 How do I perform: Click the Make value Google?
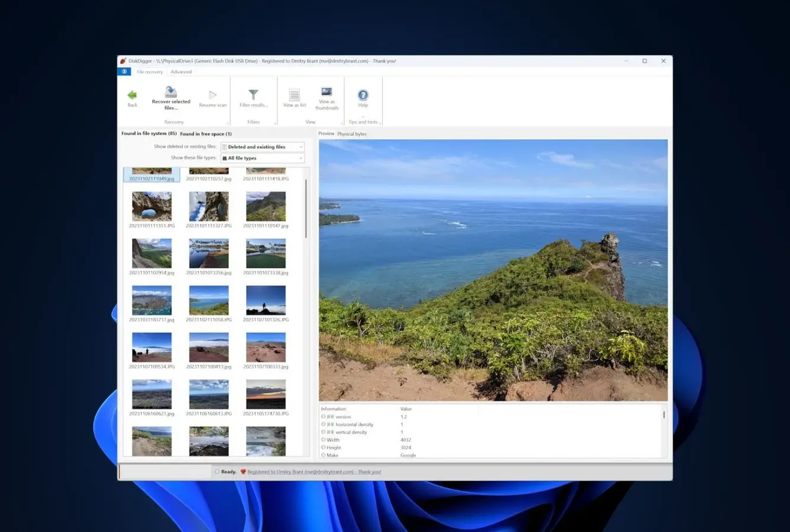[408, 455]
